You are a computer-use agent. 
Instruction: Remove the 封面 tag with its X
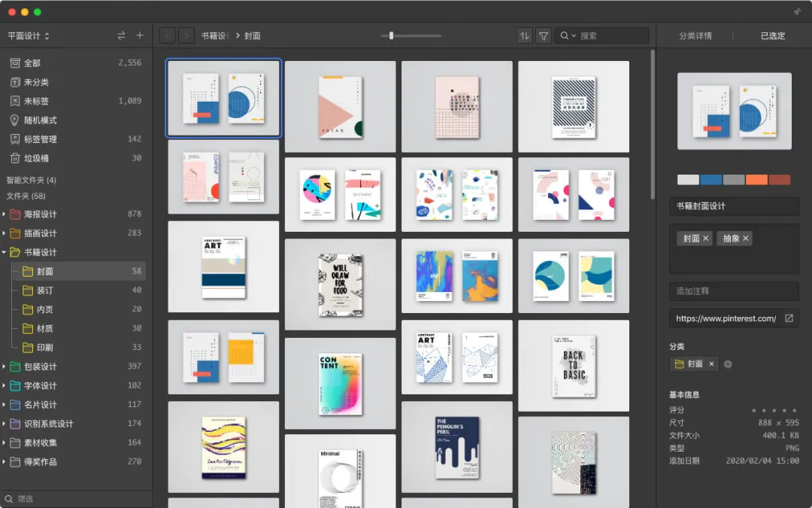coord(705,239)
